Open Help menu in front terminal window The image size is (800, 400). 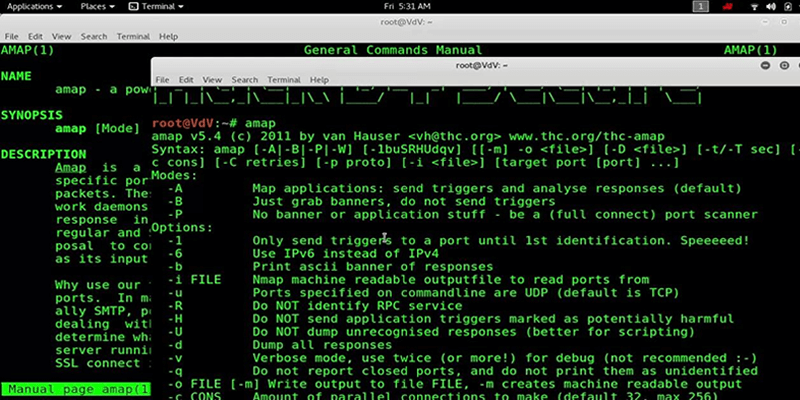point(319,80)
